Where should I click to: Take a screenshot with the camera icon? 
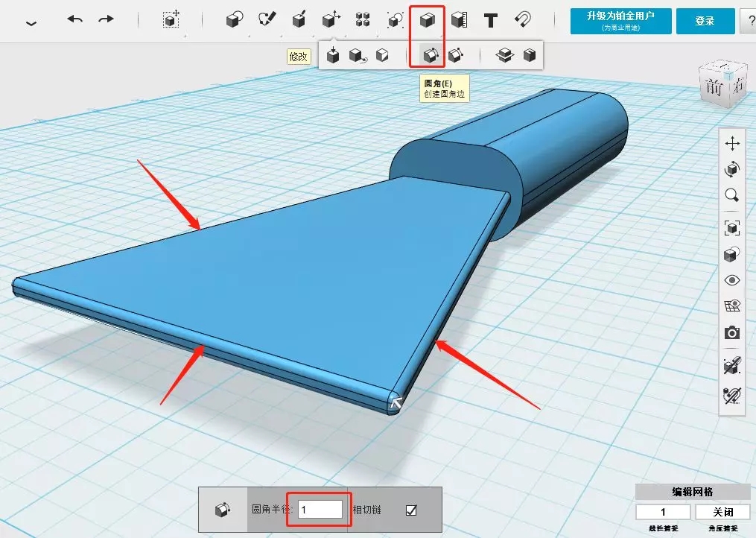click(x=732, y=333)
